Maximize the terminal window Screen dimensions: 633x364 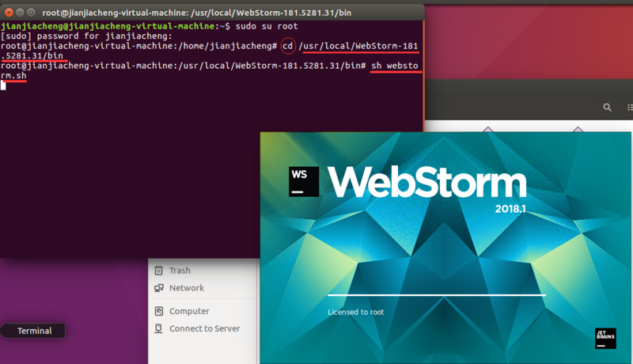31,13
